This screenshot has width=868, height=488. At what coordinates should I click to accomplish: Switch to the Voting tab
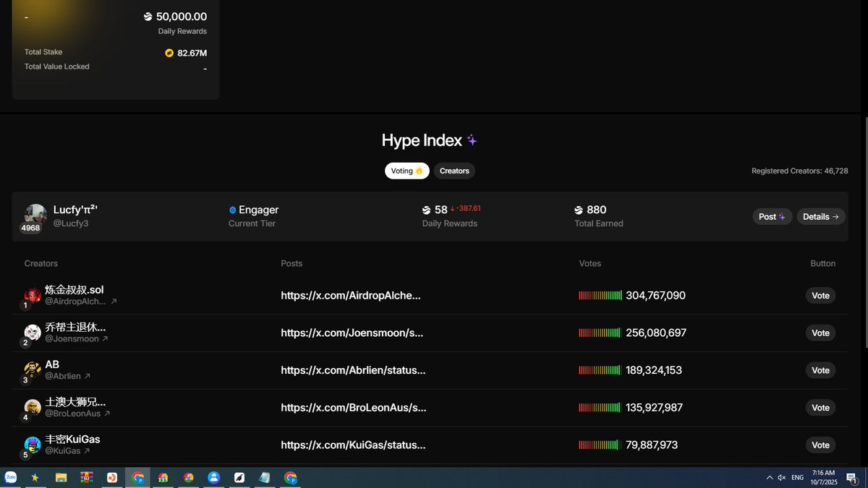(x=407, y=171)
